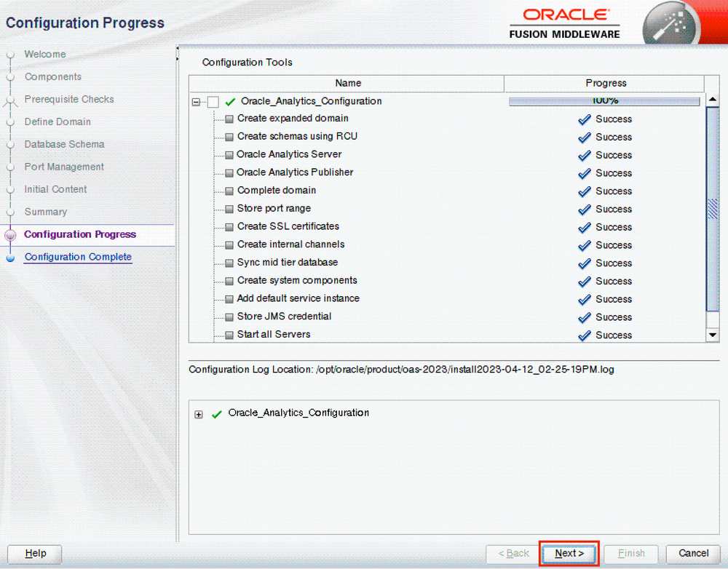Click the Success checkmark for Store port range
The width and height of the screenshot is (728, 569).
(x=585, y=210)
